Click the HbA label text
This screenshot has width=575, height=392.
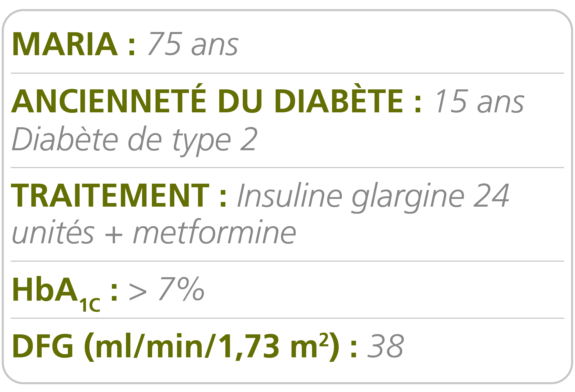45,290
